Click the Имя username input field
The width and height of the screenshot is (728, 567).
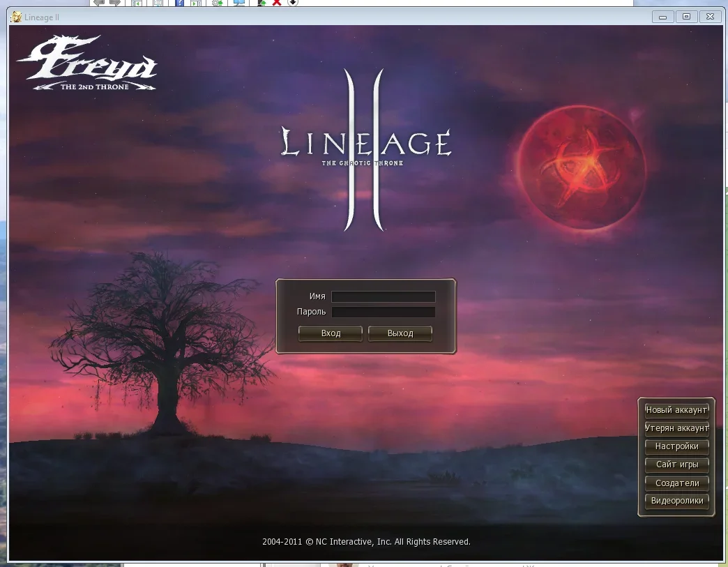point(383,296)
